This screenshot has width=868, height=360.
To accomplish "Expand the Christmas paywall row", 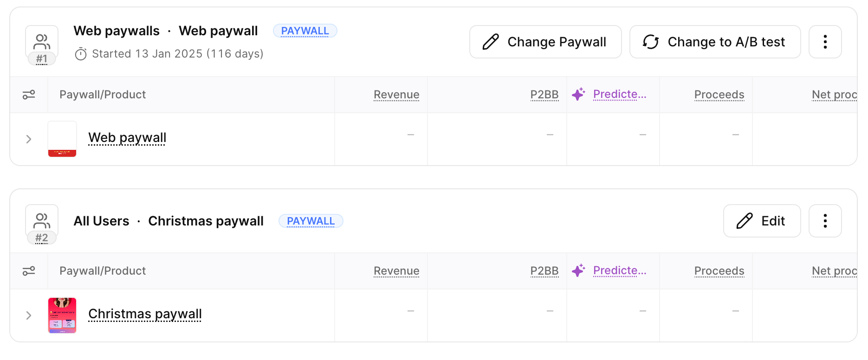I will (x=29, y=315).
